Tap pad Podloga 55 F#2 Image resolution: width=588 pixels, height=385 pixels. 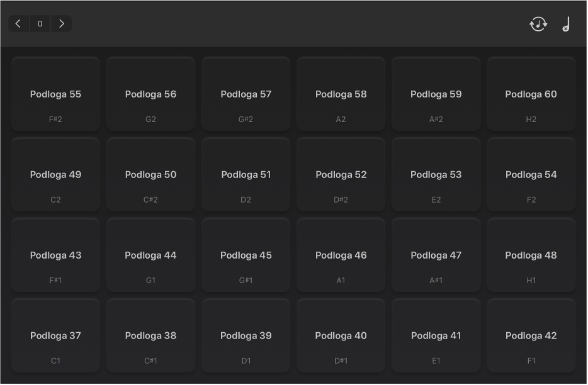pyautogui.click(x=55, y=94)
